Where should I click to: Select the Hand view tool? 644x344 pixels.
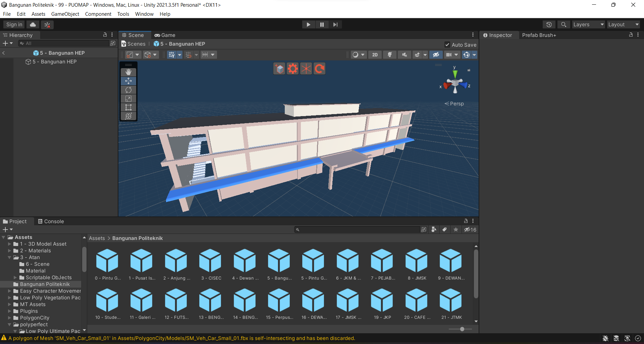128,72
